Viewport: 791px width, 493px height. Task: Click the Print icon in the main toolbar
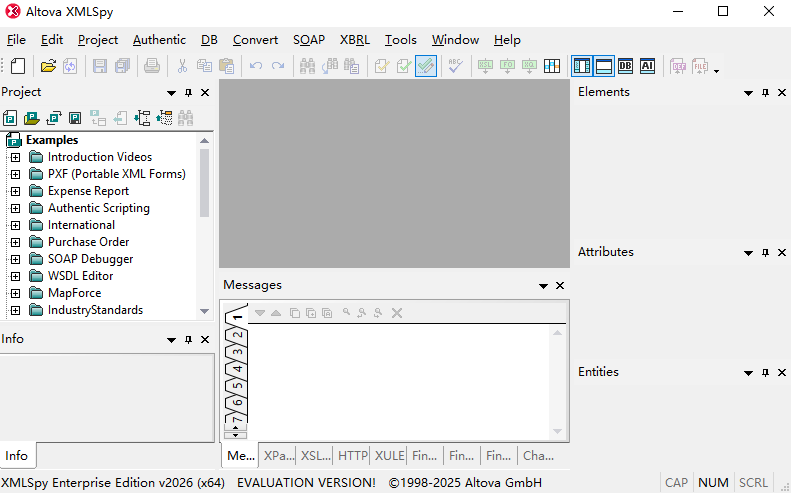coord(152,66)
